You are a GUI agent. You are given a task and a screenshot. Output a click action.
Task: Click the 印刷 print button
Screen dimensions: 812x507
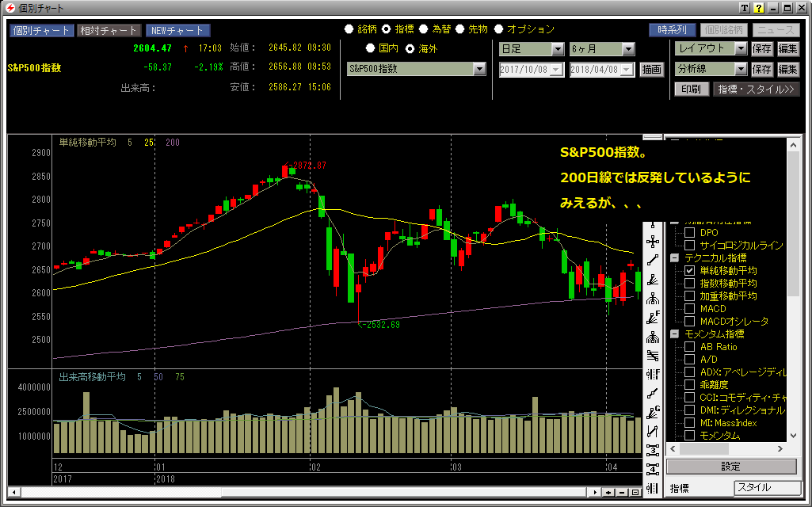tap(692, 89)
